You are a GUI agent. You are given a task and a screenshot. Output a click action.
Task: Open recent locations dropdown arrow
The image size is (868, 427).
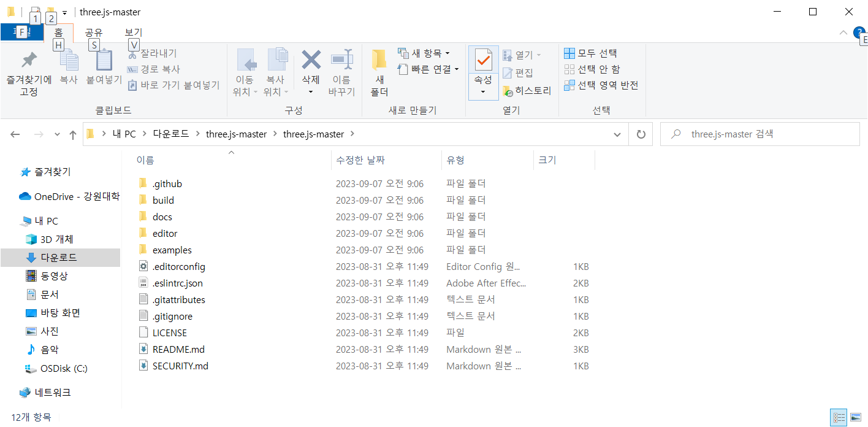point(57,134)
